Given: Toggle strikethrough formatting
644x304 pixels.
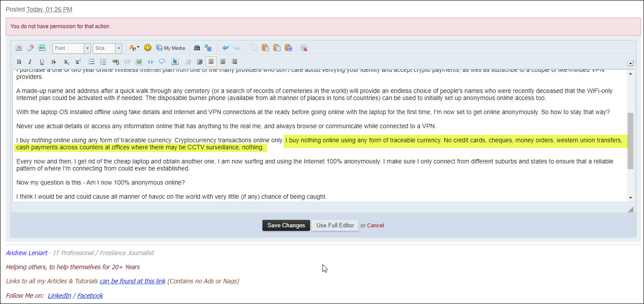Looking at the screenshot, I should pyautogui.click(x=54, y=62).
